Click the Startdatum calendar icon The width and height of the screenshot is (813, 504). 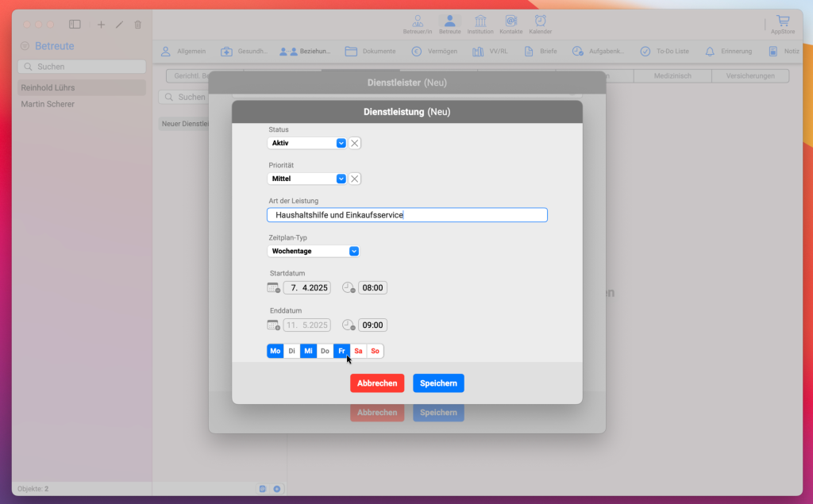pos(274,288)
